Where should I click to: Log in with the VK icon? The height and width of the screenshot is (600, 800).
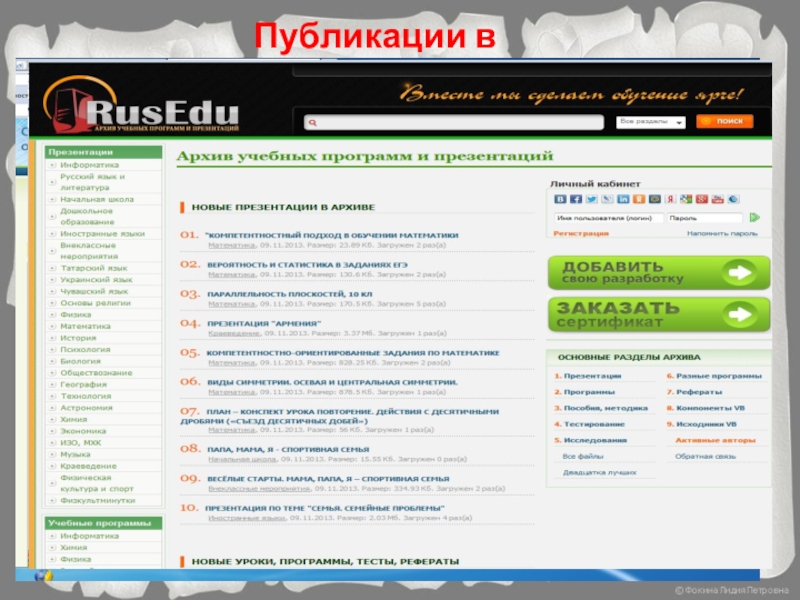(560, 199)
